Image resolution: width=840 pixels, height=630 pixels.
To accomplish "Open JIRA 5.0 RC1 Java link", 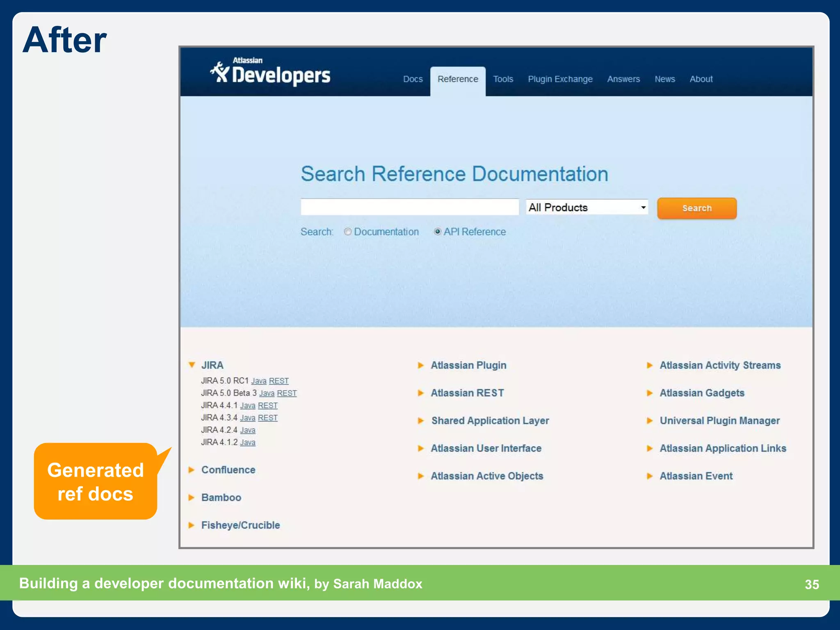I will coord(259,381).
